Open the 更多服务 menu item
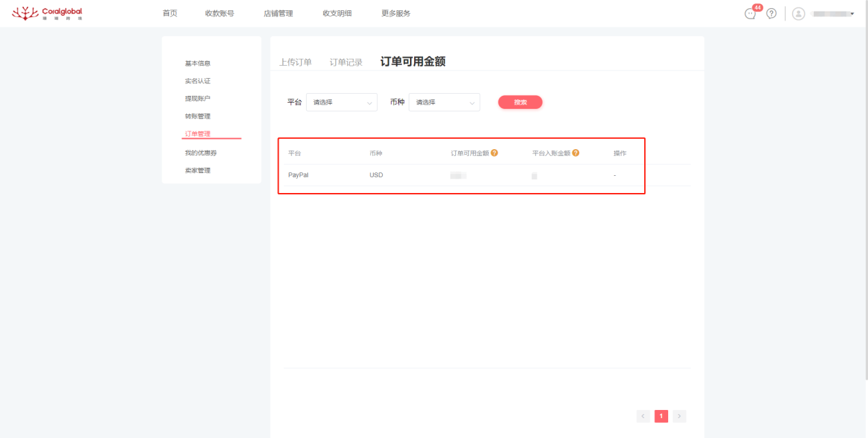This screenshot has width=868, height=438. coord(394,12)
